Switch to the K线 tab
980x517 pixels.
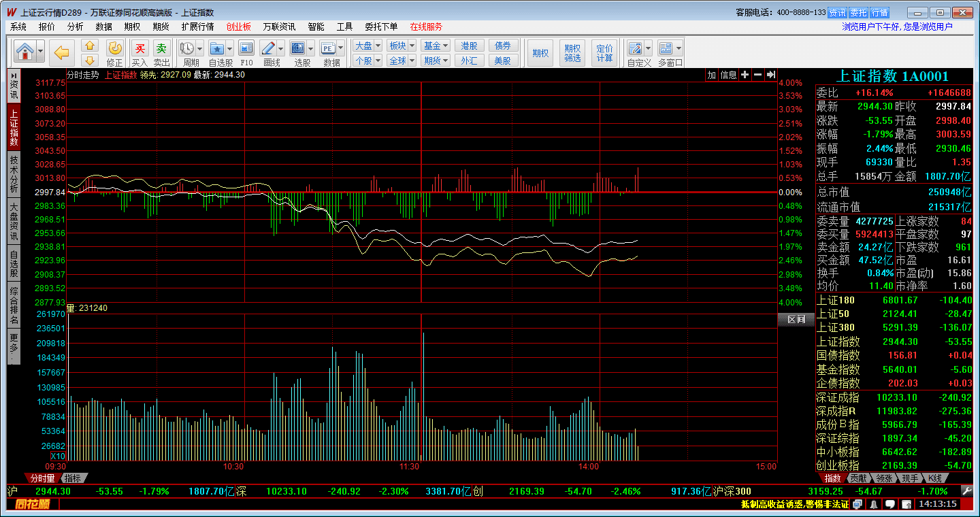936,479
